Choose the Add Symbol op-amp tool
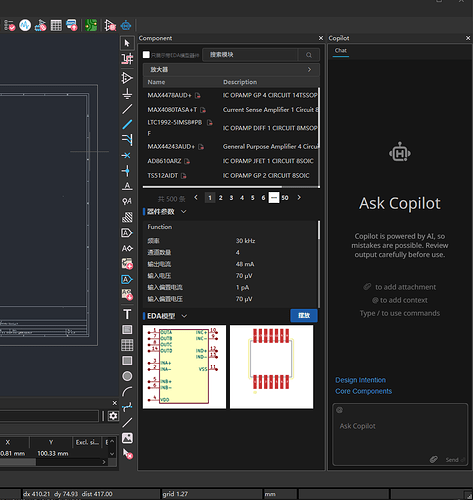473x500 pixels. 127,78
